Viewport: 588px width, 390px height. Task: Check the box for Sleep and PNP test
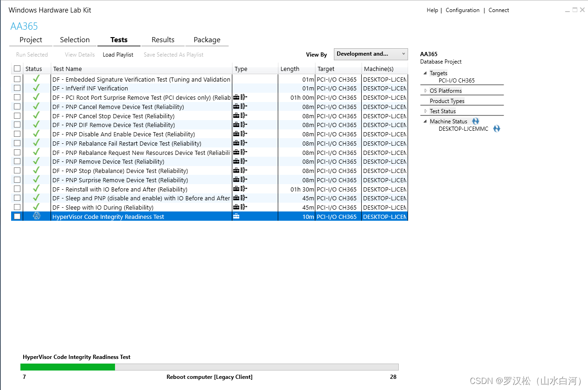point(17,198)
